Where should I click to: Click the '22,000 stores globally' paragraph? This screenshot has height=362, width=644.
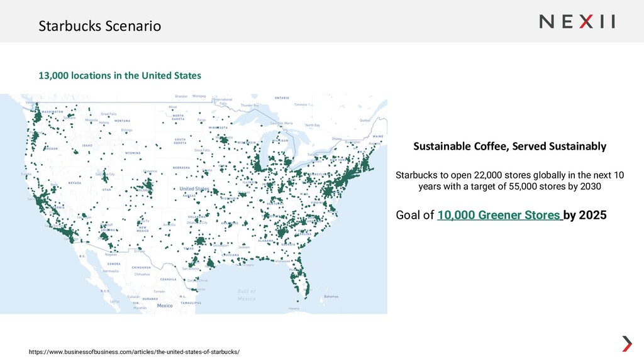pos(509,180)
